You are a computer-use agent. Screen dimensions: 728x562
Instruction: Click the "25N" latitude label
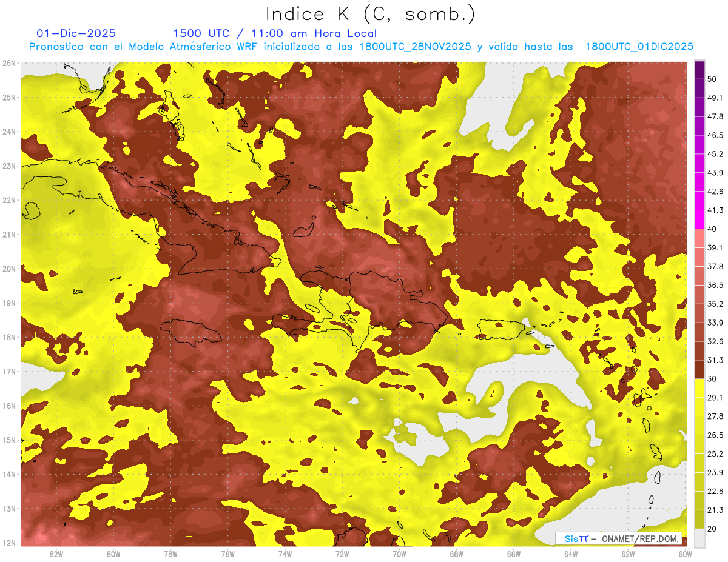pyautogui.click(x=9, y=97)
